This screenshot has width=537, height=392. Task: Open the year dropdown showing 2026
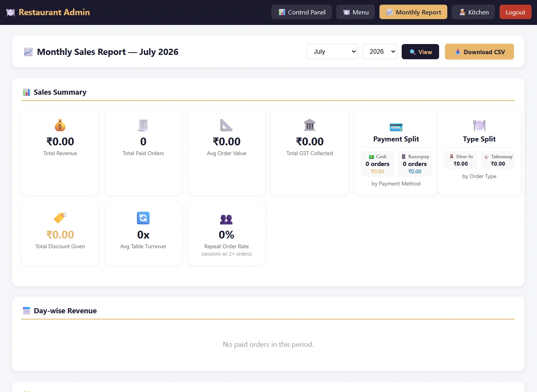[380, 51]
